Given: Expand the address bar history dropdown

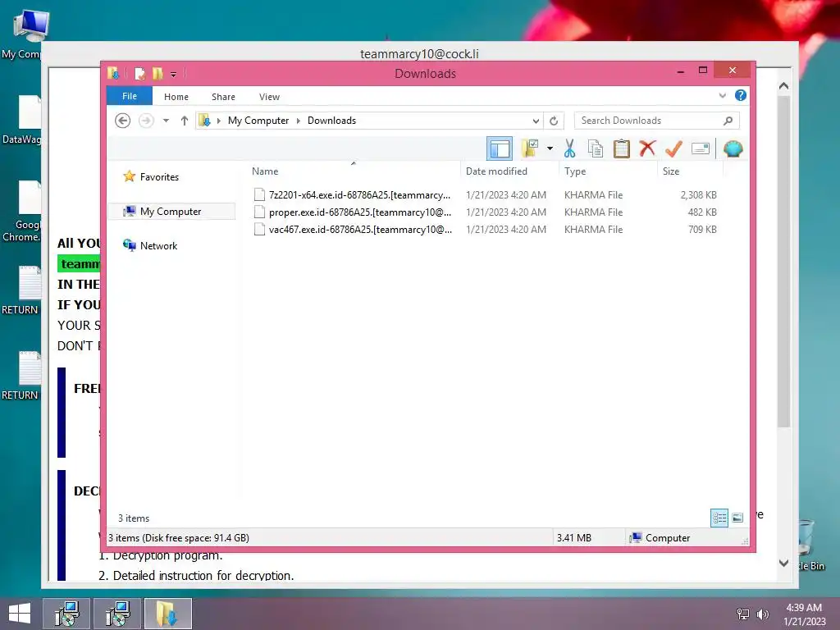Looking at the screenshot, I should [x=535, y=121].
